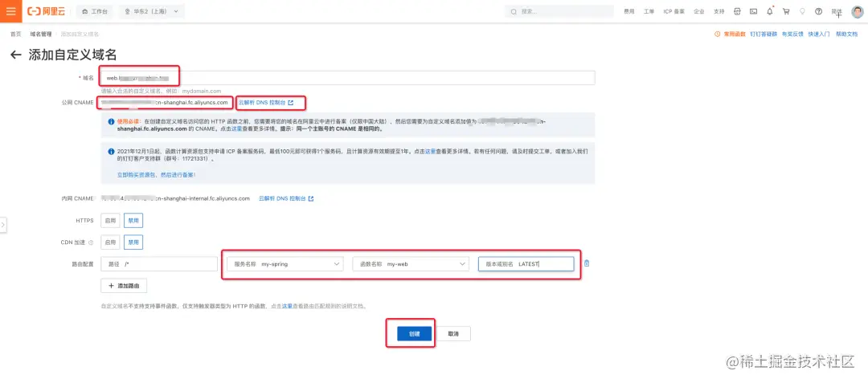This screenshot has height=383, width=868.
Task: Open the 企业 menu
Action: coord(698,11)
